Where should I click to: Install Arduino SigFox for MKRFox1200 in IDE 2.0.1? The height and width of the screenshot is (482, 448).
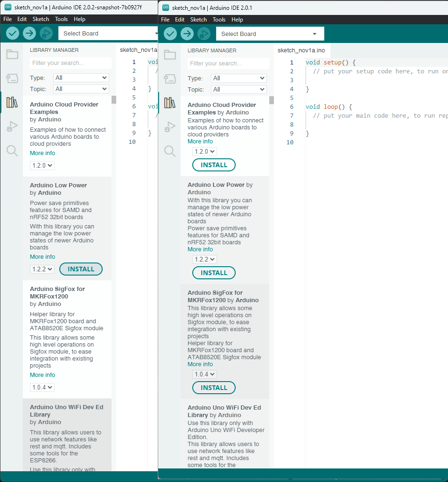point(214,388)
